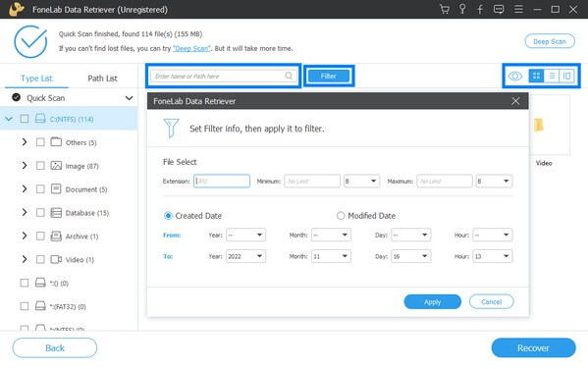Check the Image (87) checkbox

(40, 166)
